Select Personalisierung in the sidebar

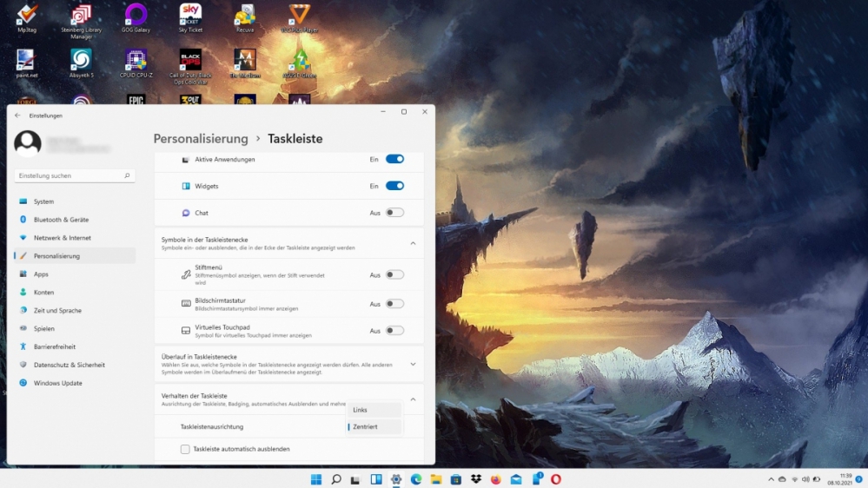[x=75, y=255]
